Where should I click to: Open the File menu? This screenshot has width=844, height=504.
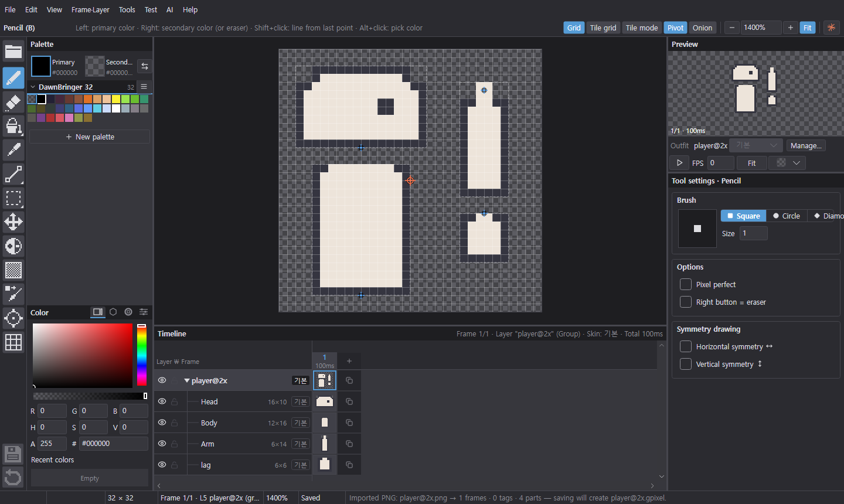pyautogui.click(x=10, y=9)
